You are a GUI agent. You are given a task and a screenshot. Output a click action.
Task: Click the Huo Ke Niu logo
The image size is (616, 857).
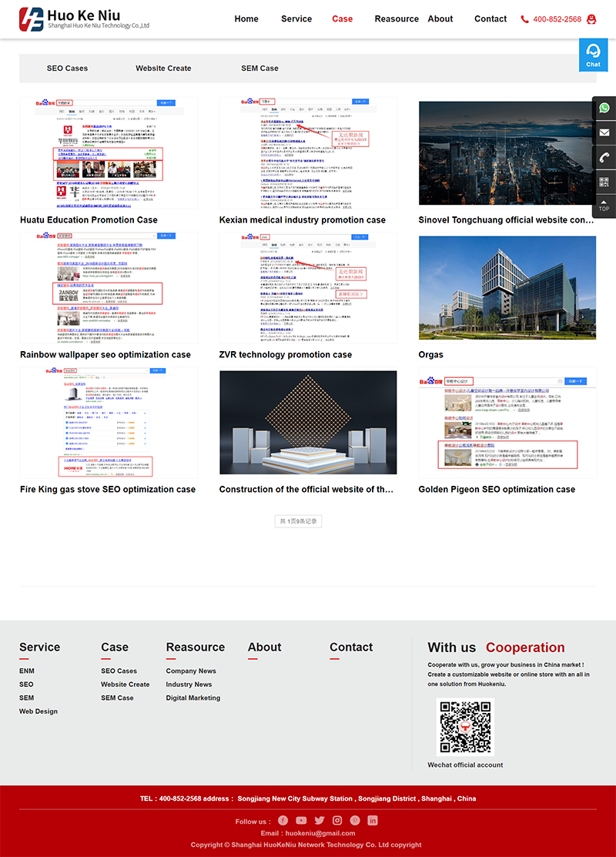(x=84, y=19)
